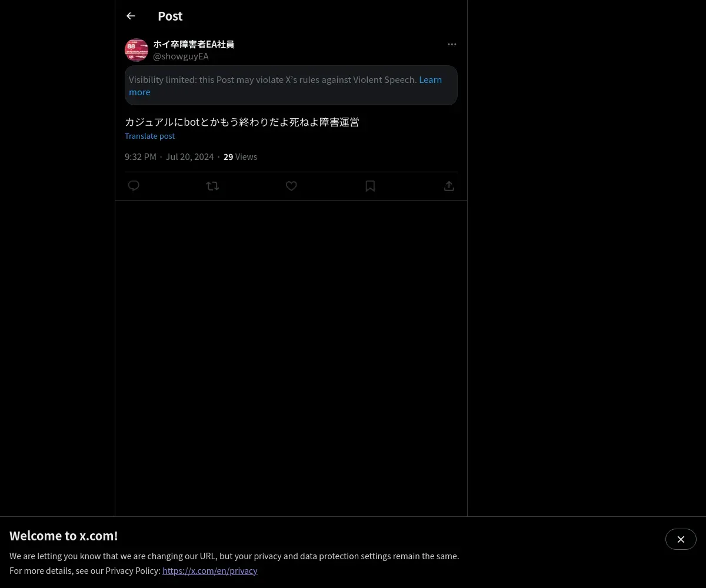Open the user's profile avatar picture
This screenshot has height=588, width=706.
click(x=136, y=50)
